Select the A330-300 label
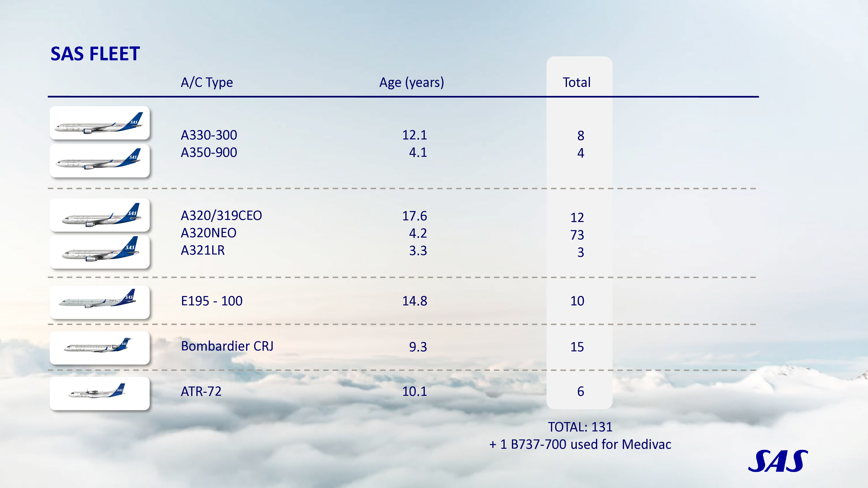This screenshot has height=488, width=868. click(x=209, y=135)
